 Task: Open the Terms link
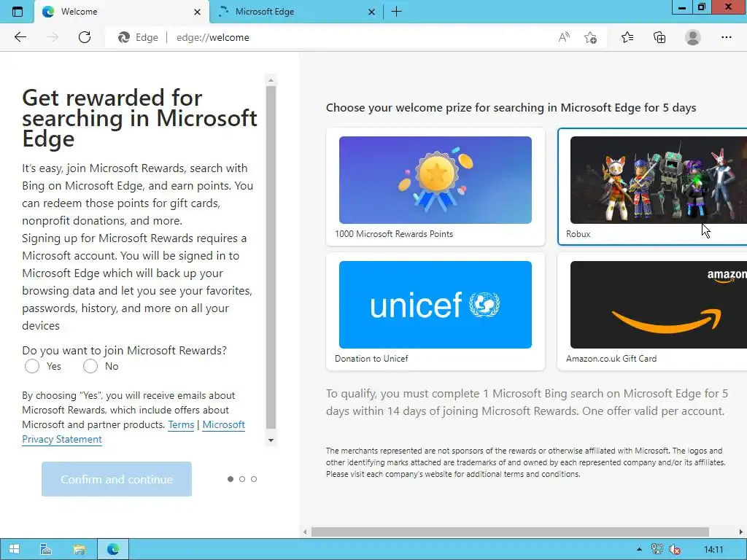pyautogui.click(x=181, y=424)
